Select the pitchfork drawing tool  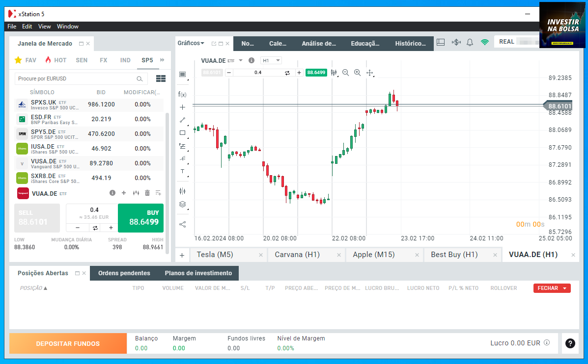[182, 158]
